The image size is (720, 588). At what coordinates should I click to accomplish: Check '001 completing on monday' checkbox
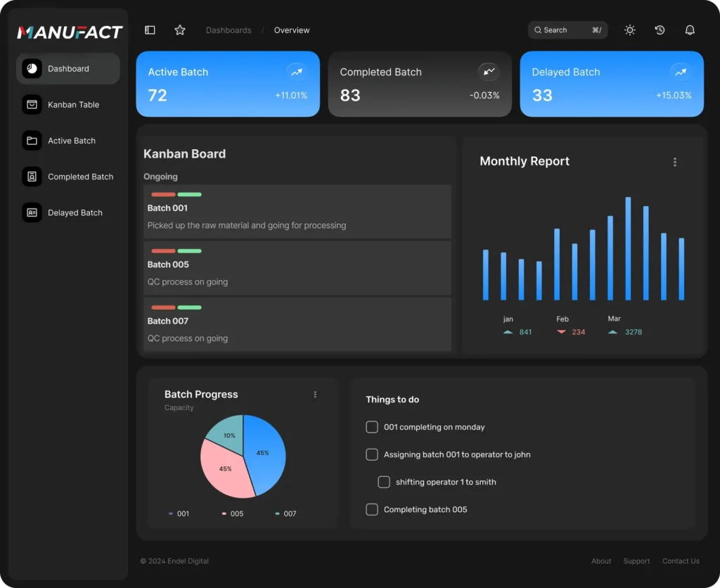tap(372, 427)
